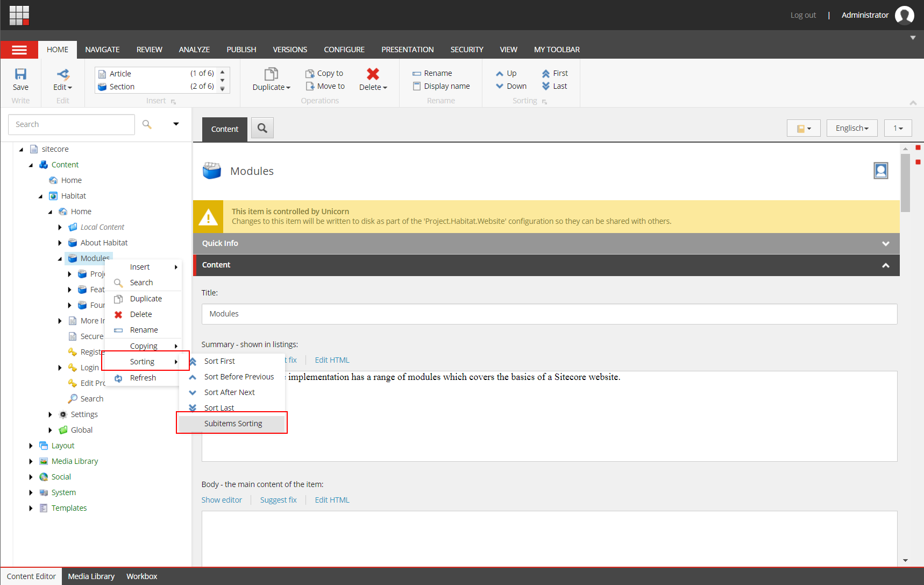Move item Up in Sorting group
This screenshot has width=924, height=585.
click(506, 73)
